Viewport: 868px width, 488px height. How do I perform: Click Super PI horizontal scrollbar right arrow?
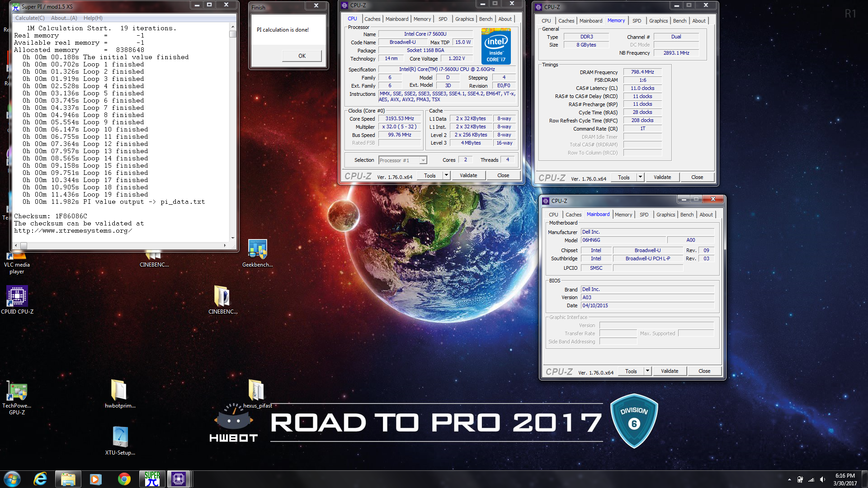(225, 245)
